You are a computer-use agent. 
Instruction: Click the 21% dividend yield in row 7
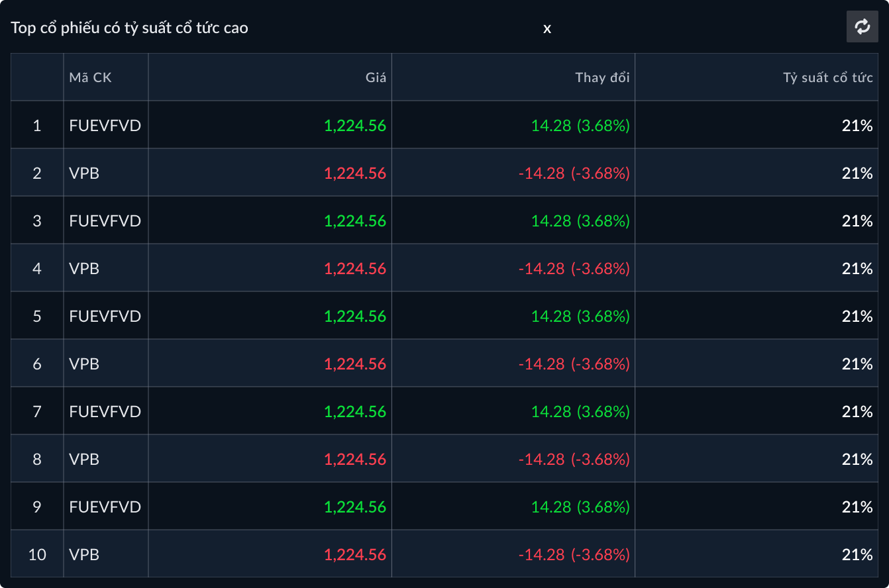(x=857, y=411)
